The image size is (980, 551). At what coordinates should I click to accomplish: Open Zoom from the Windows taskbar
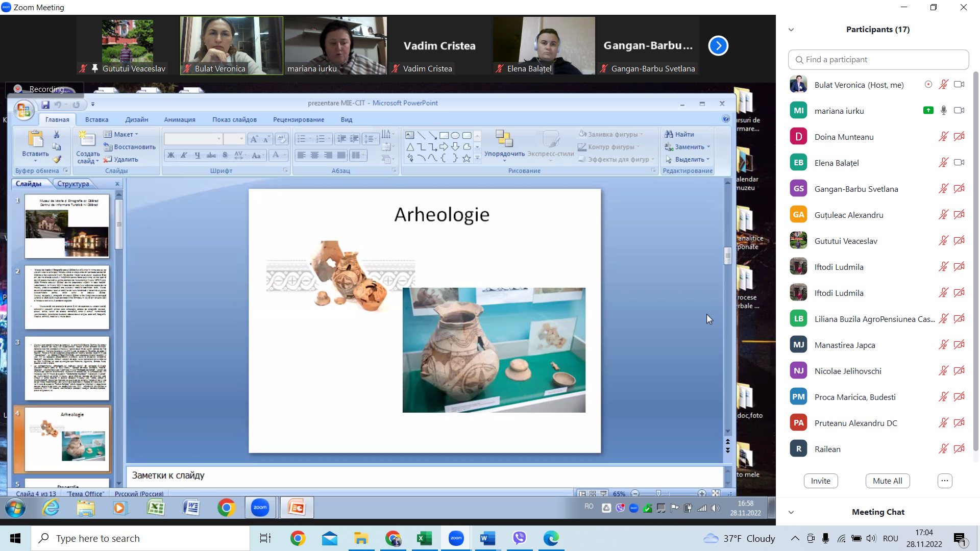[456, 538]
